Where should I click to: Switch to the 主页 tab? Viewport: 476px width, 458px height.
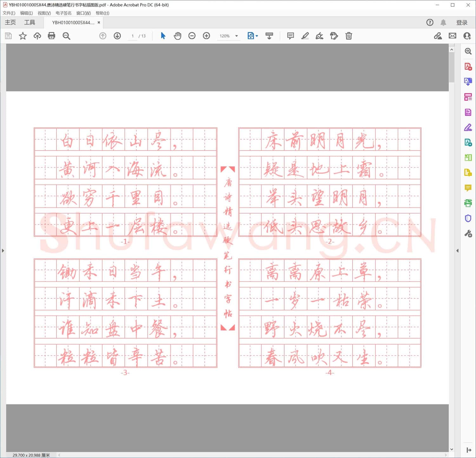10,22
